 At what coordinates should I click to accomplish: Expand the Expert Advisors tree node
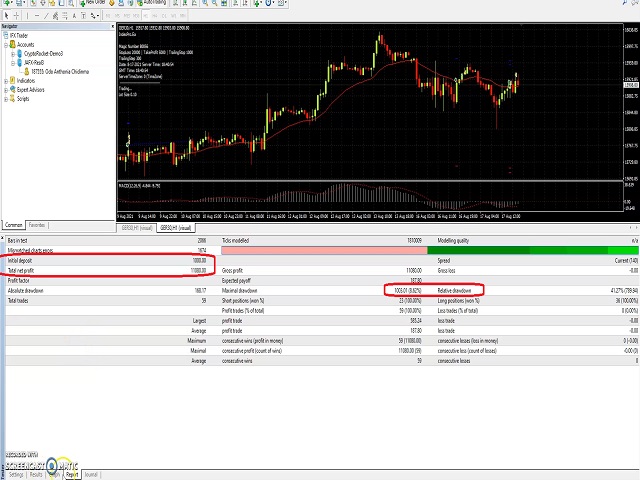point(5,90)
